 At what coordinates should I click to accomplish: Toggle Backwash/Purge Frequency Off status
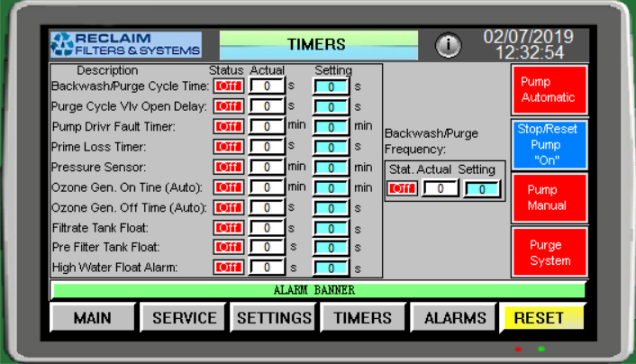(x=403, y=188)
